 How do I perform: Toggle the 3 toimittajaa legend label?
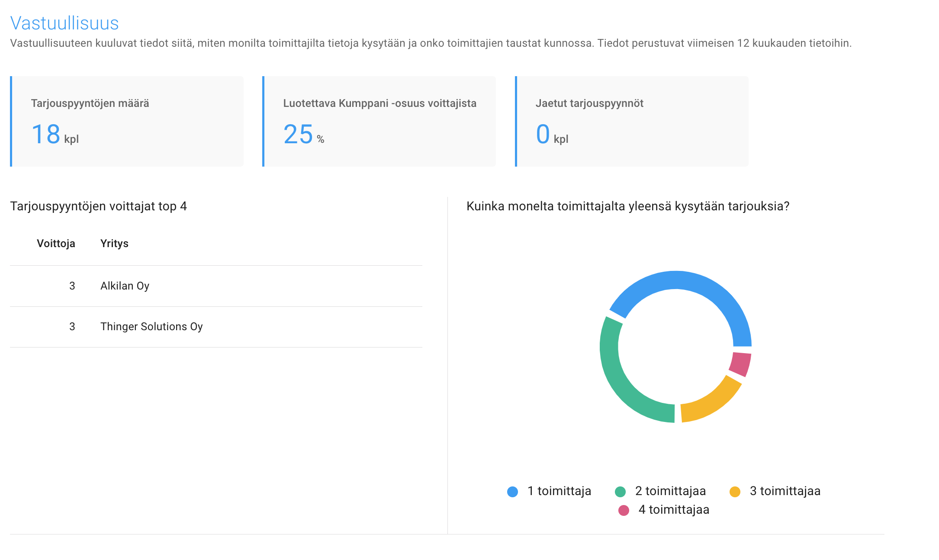(785, 491)
